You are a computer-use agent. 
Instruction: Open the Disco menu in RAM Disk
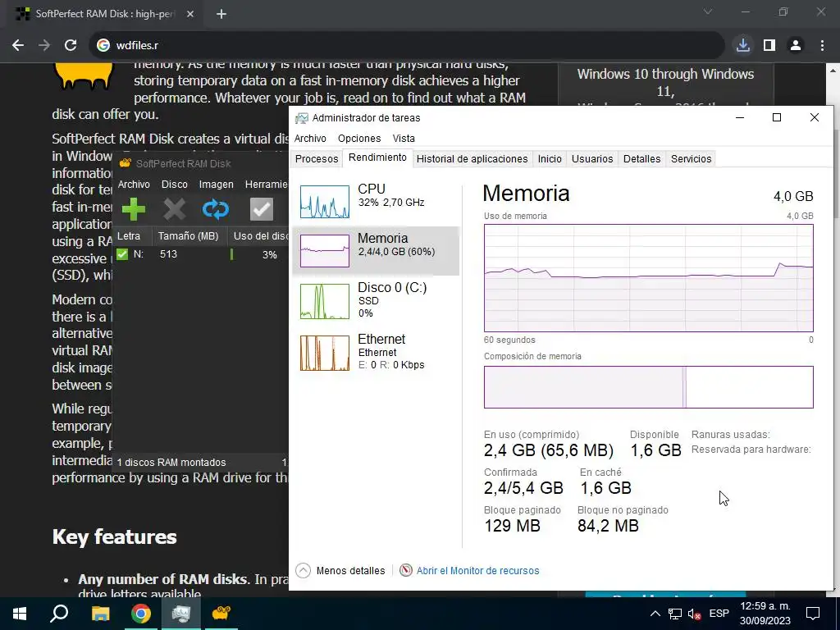click(175, 185)
